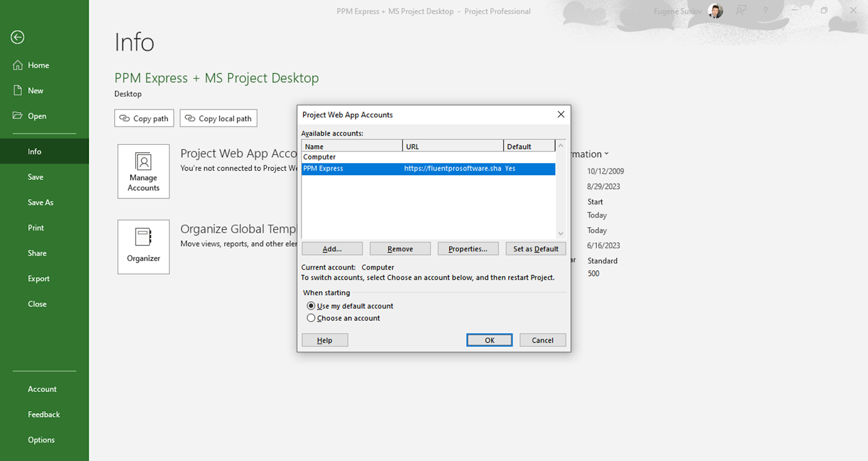This screenshot has width=868, height=461.
Task: Click Close in the backstage sidebar
Action: (44, 304)
